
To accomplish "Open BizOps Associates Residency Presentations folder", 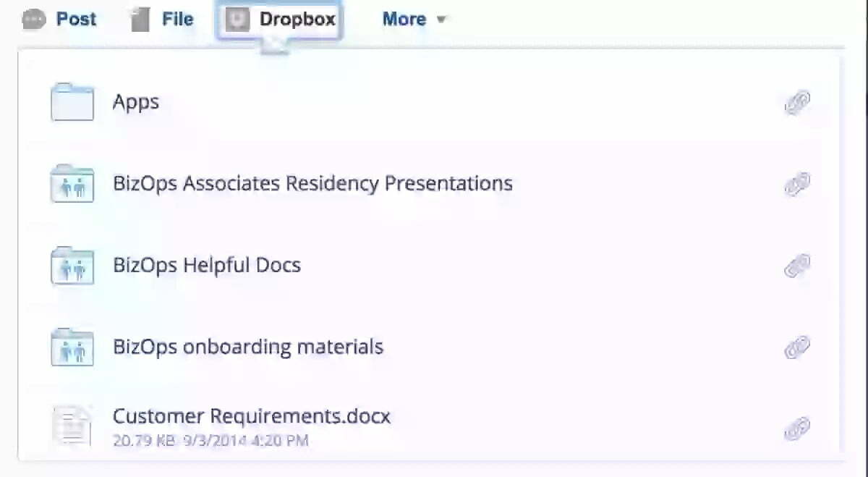I will [312, 183].
